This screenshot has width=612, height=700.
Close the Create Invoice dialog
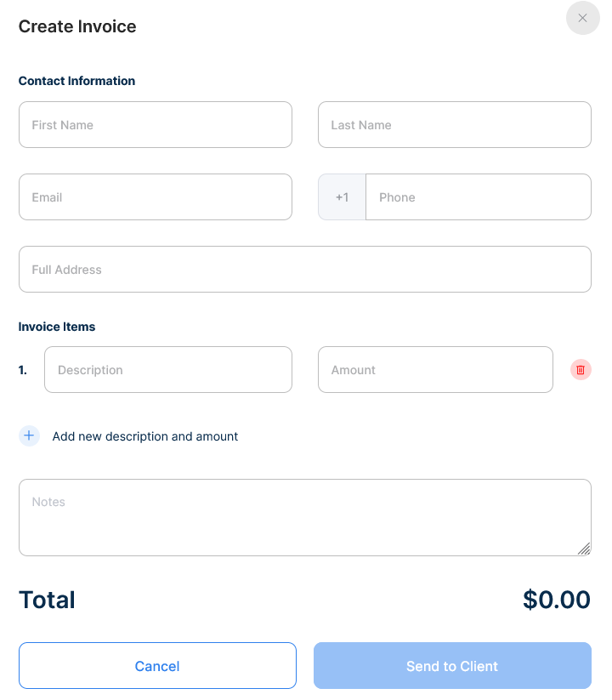click(x=582, y=18)
